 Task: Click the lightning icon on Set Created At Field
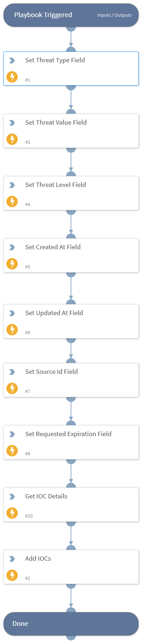(12, 264)
